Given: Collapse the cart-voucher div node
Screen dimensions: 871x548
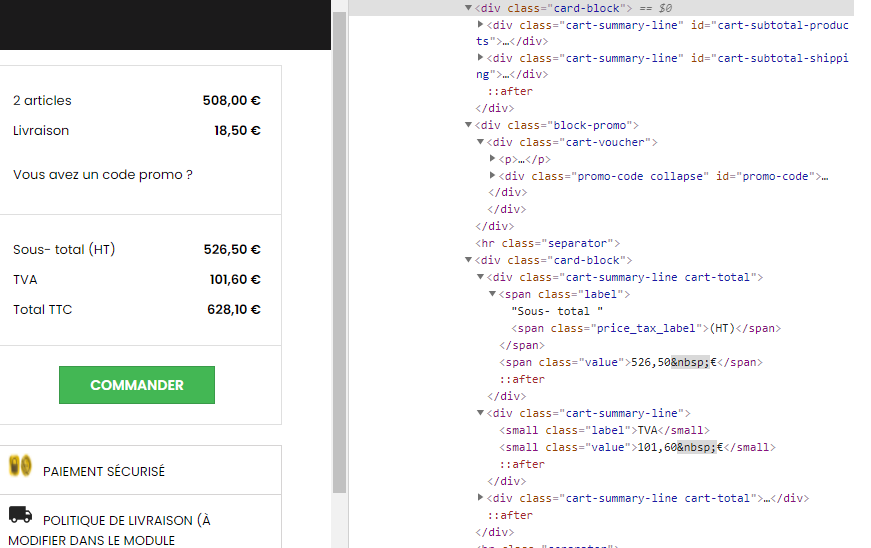Looking at the screenshot, I should point(480,142).
